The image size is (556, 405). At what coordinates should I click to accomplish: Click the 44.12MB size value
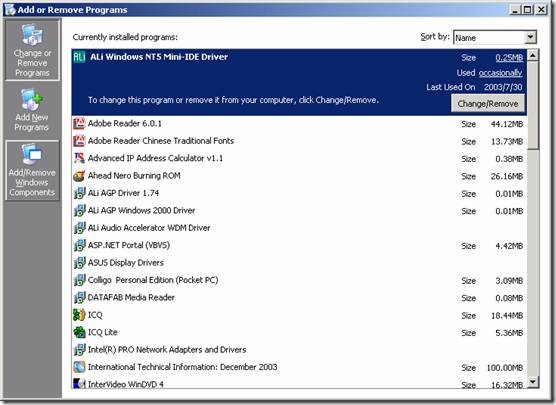pyautogui.click(x=507, y=124)
